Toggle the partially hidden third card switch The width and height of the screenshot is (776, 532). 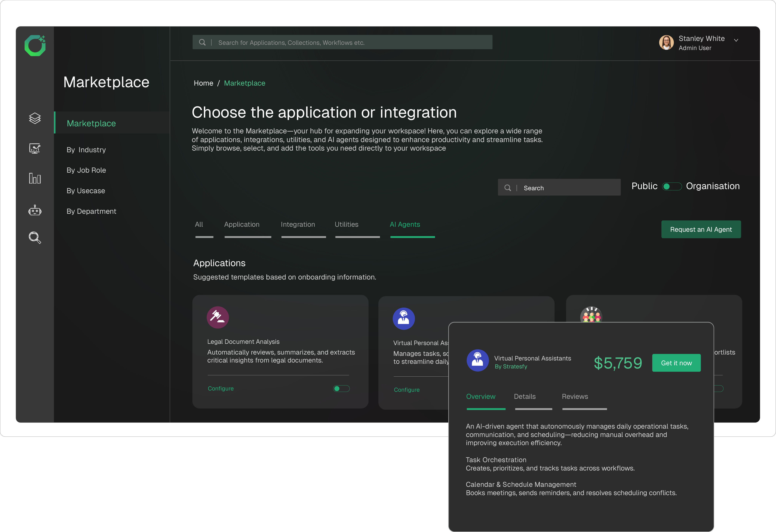719,388
